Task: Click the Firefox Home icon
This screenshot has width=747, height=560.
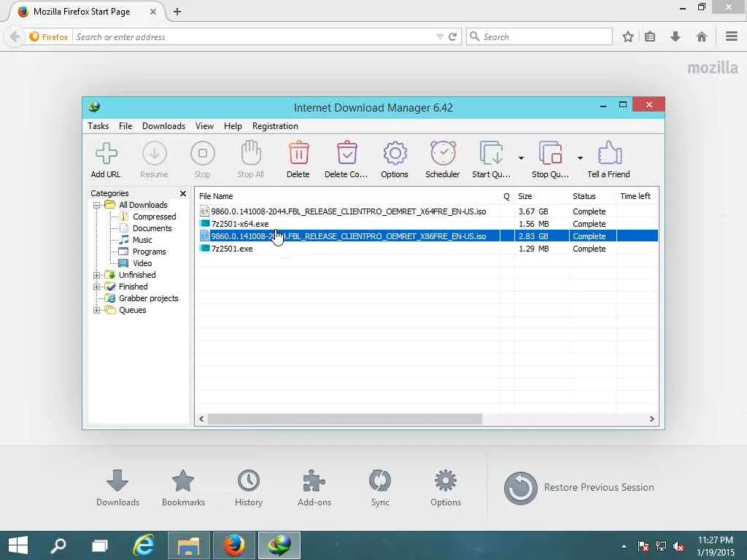Action: (701, 36)
